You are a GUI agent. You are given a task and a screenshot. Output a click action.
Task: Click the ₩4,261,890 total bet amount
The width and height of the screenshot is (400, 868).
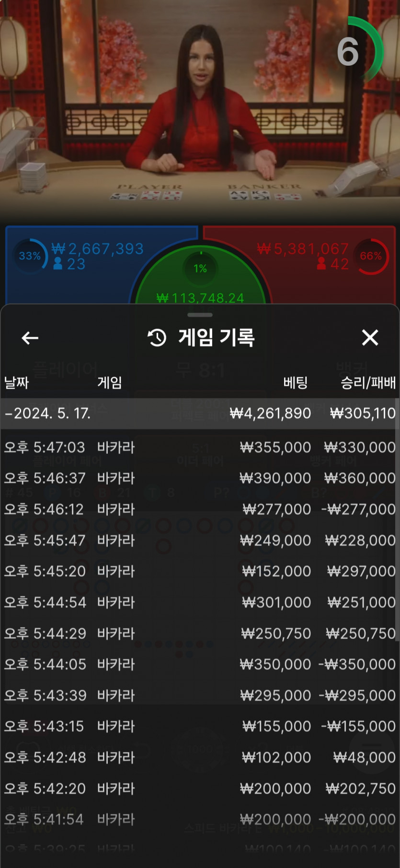[x=270, y=413]
